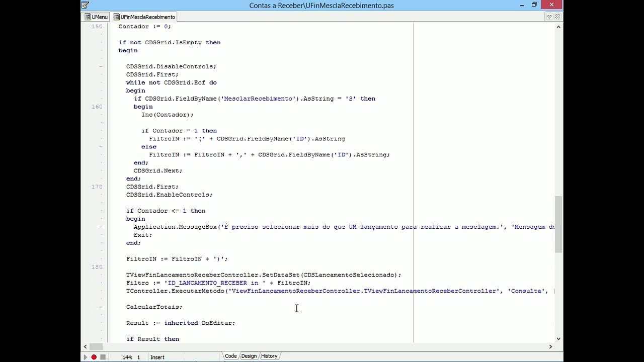Stop the keyboard macro recording
Screen dimensions: 644x362
click(x=103, y=357)
